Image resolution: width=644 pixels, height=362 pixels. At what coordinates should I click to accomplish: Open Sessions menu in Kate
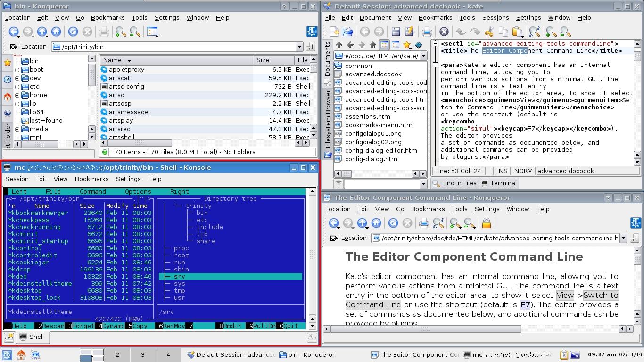tap(495, 17)
